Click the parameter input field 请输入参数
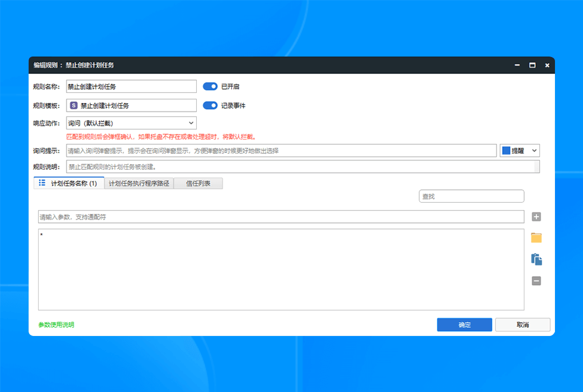The width and height of the screenshot is (583, 392). [x=281, y=217]
